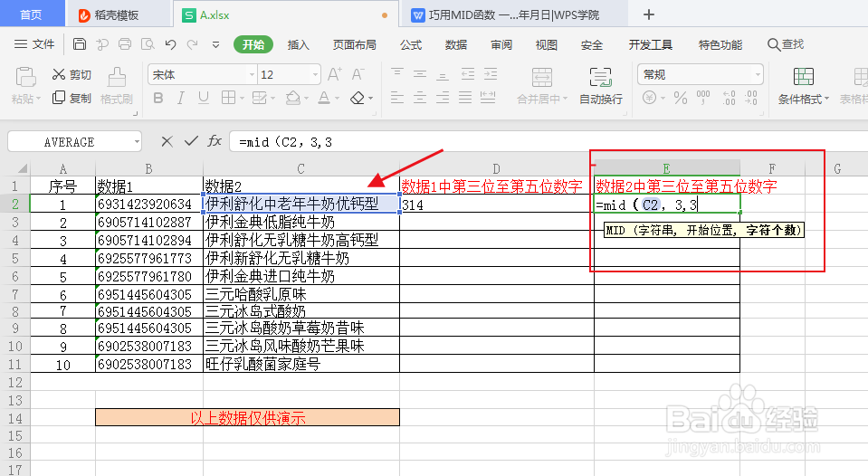Toggle bold formatting

(x=158, y=98)
